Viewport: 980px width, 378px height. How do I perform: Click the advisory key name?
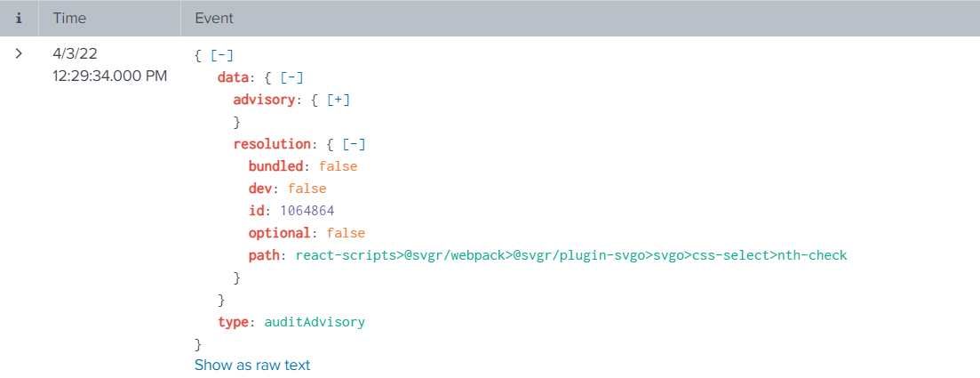(x=263, y=100)
